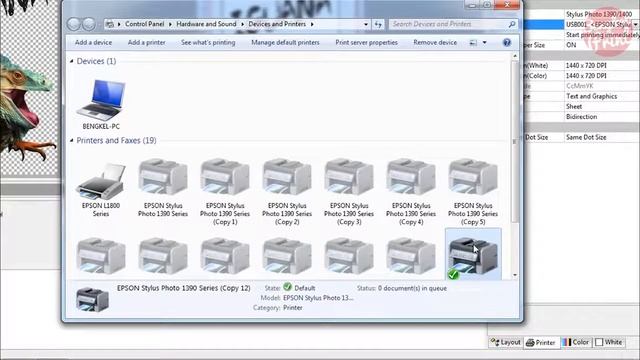Click the Sheet value in background window

(574, 107)
